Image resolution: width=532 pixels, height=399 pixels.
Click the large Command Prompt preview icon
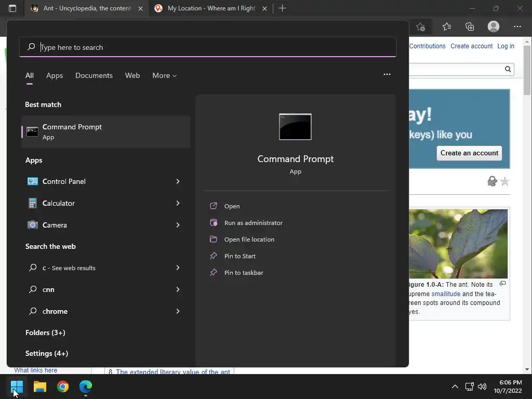295,127
